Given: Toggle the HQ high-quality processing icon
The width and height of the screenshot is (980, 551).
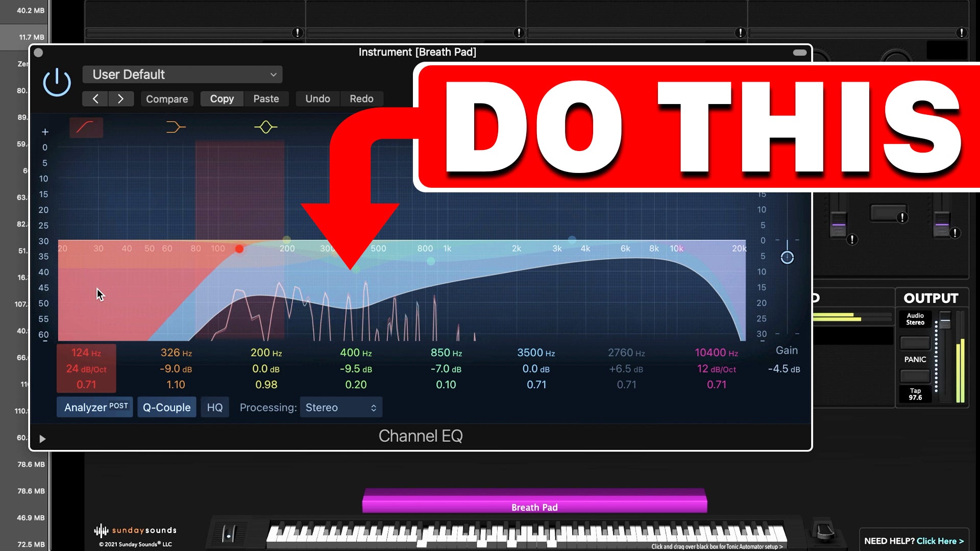Looking at the screenshot, I should (x=215, y=407).
